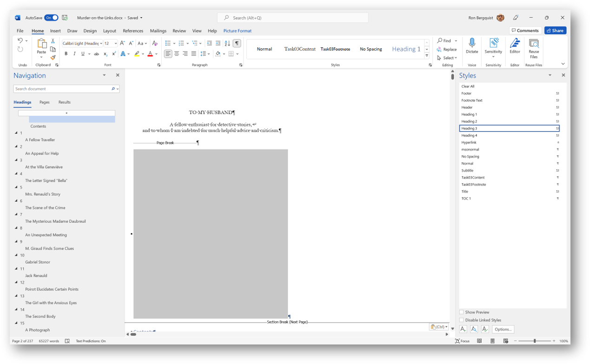This screenshot has width=590, height=364.
Task: Select the Center alignment icon
Action: pyautogui.click(x=177, y=54)
